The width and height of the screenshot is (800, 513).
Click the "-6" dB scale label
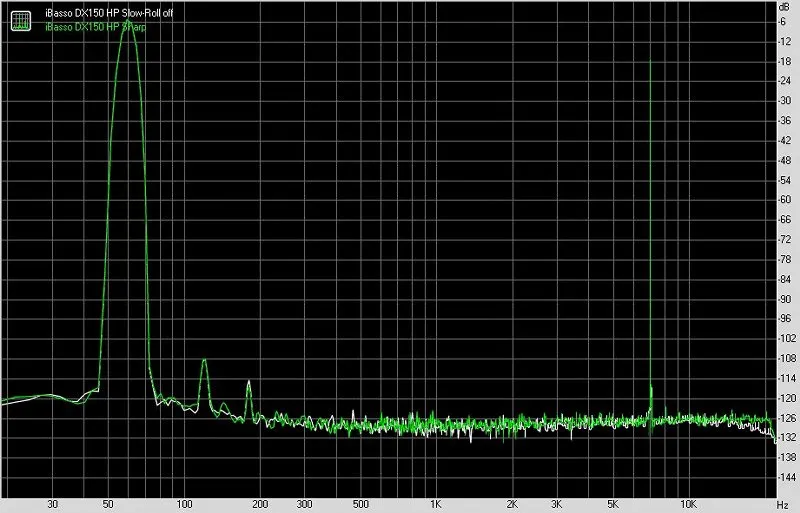(x=783, y=21)
